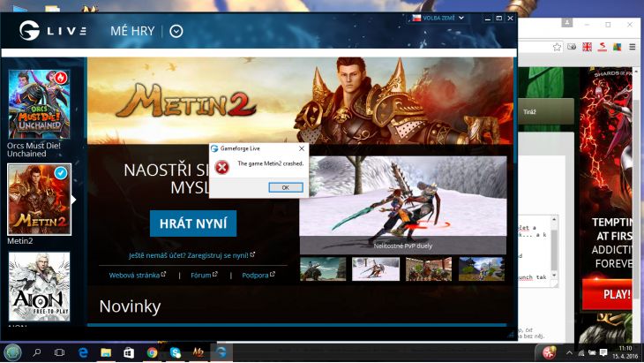Image resolution: width=644 pixels, height=363 pixels.
Task: Open Metin2 icon on taskbar
Action: (198, 352)
